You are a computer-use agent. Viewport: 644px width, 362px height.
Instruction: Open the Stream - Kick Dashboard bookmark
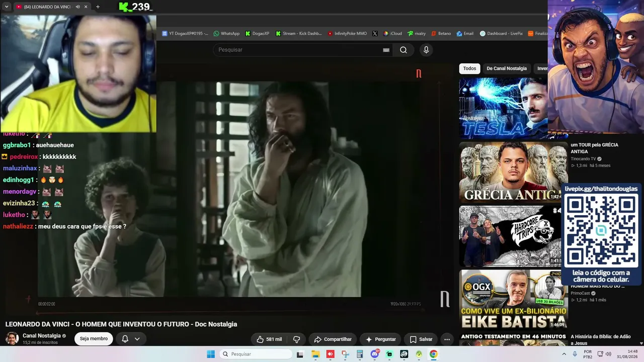[298, 34]
